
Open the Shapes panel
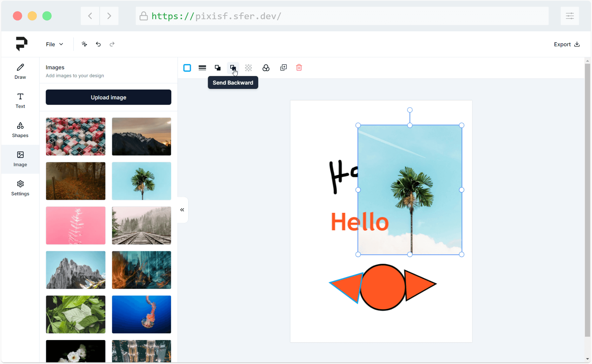pyautogui.click(x=20, y=130)
